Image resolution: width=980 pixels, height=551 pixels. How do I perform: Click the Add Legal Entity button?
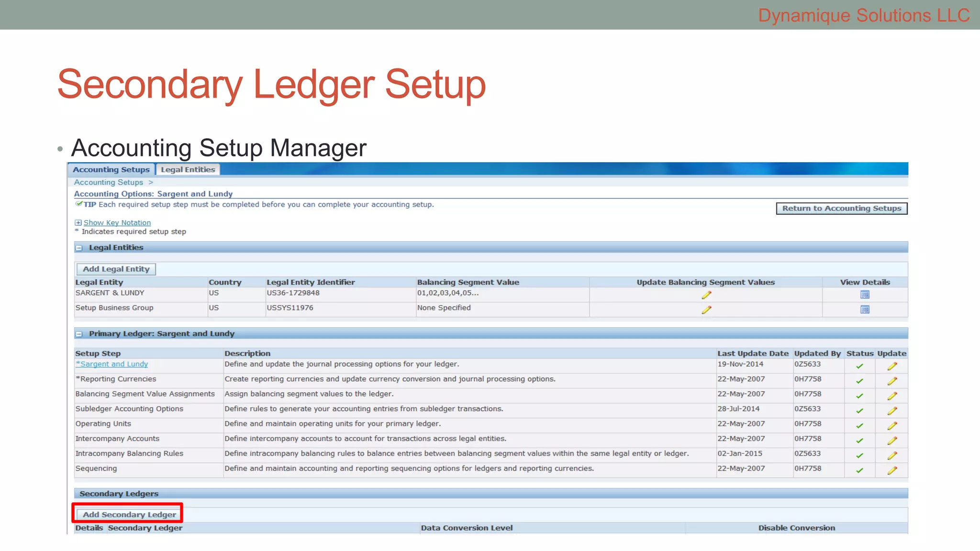[116, 269]
